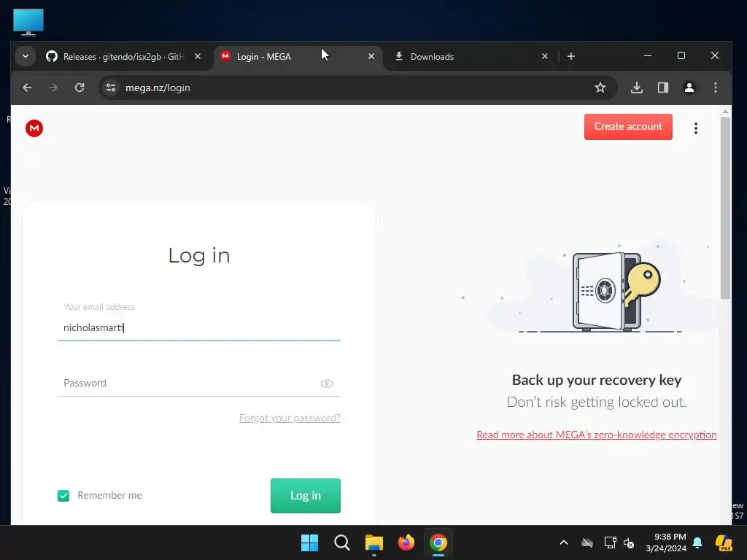Expand the tab search dropdown
This screenshot has width=747, height=560.
[26, 57]
